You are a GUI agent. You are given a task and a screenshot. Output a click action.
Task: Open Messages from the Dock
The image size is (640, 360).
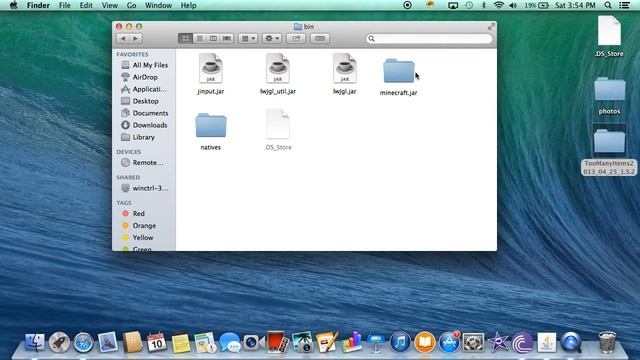(229, 342)
